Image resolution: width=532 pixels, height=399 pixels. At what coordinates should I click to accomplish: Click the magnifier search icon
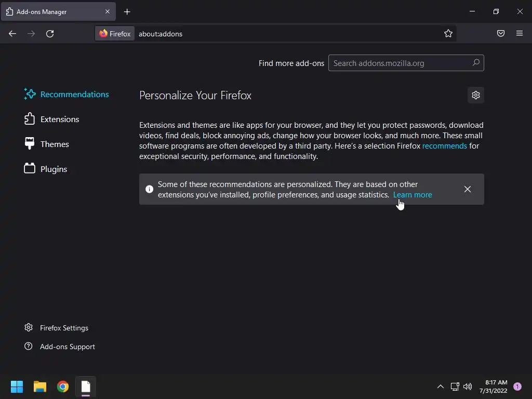click(x=476, y=63)
